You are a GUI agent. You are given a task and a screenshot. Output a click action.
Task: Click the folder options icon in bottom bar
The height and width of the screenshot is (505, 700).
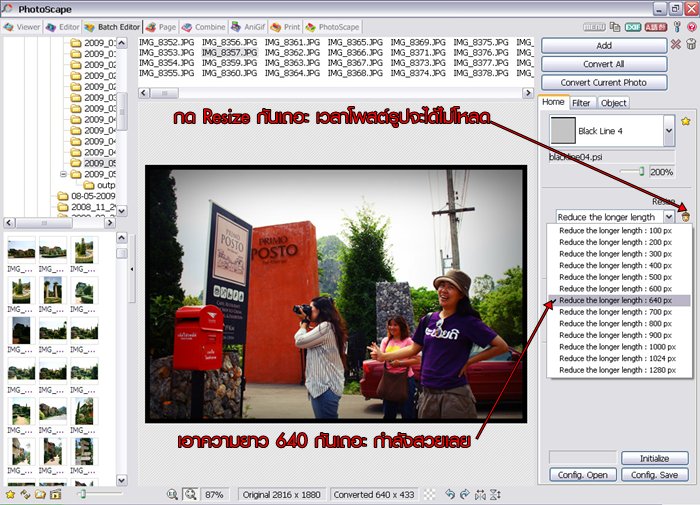click(55, 494)
